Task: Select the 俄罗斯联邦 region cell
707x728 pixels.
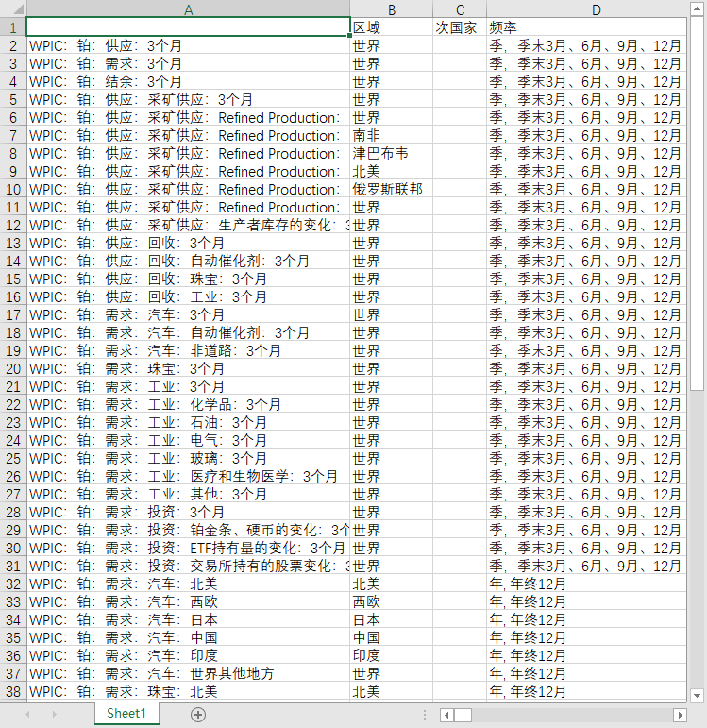Action: tap(392, 189)
